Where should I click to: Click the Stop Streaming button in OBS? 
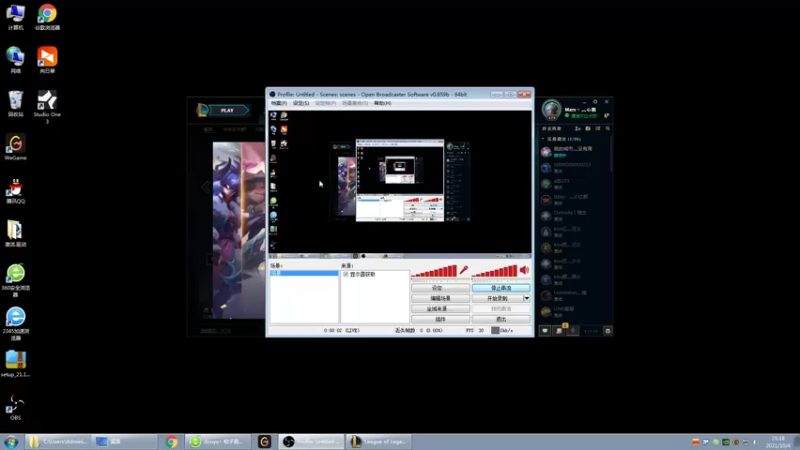click(x=501, y=288)
